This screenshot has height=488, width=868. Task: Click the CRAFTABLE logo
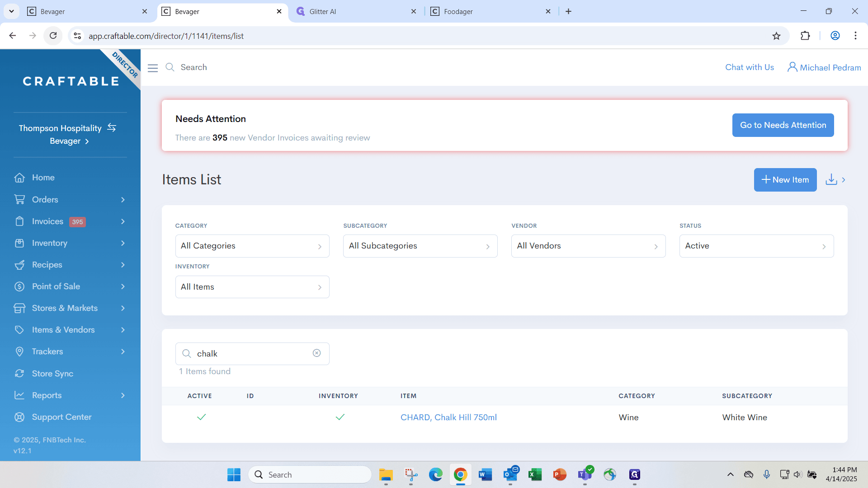71,81
